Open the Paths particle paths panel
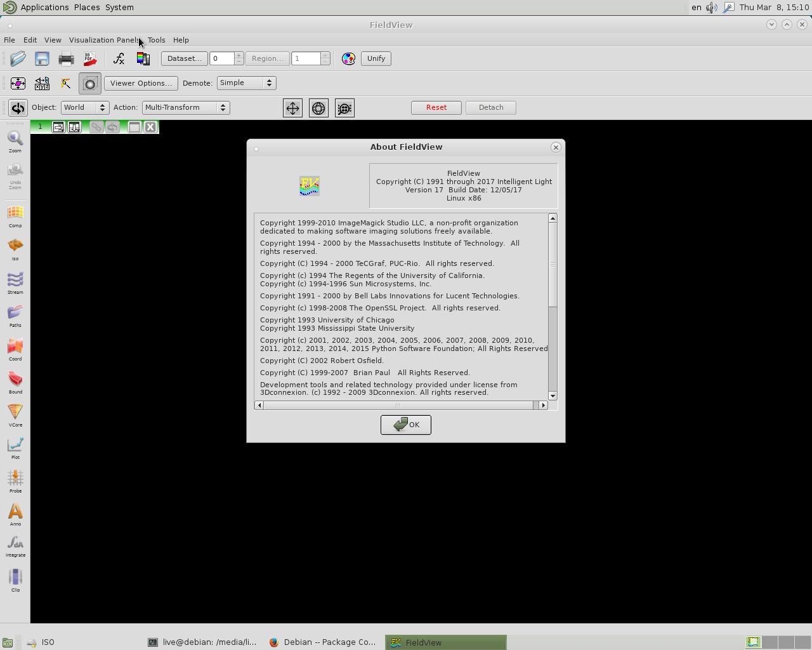Image resolution: width=812 pixels, height=650 pixels. click(15, 316)
